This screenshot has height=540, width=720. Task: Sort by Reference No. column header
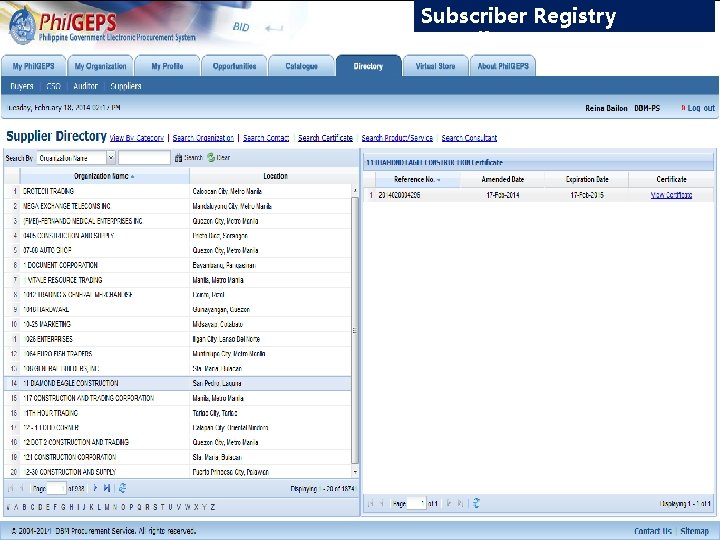tap(417, 180)
